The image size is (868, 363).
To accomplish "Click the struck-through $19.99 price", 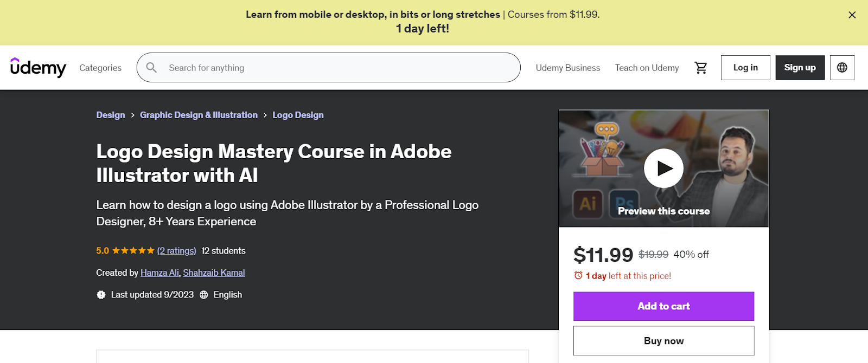I will (653, 254).
